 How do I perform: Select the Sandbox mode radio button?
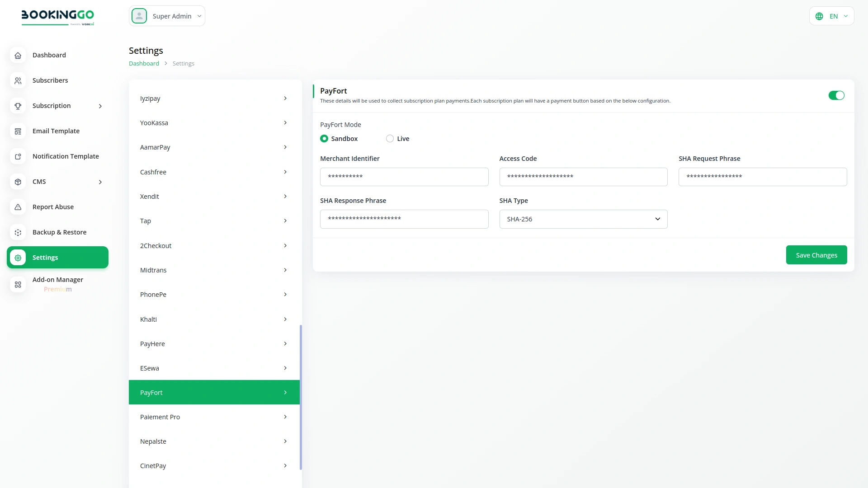pos(324,138)
